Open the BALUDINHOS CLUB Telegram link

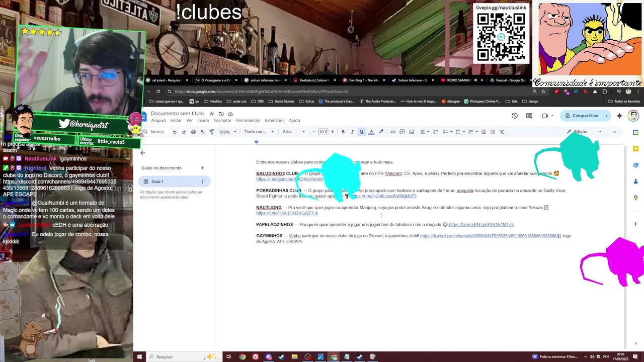tap(289, 179)
